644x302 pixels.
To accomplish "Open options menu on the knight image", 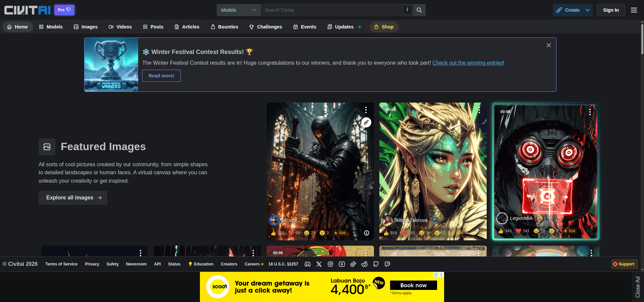I will coord(366,110).
